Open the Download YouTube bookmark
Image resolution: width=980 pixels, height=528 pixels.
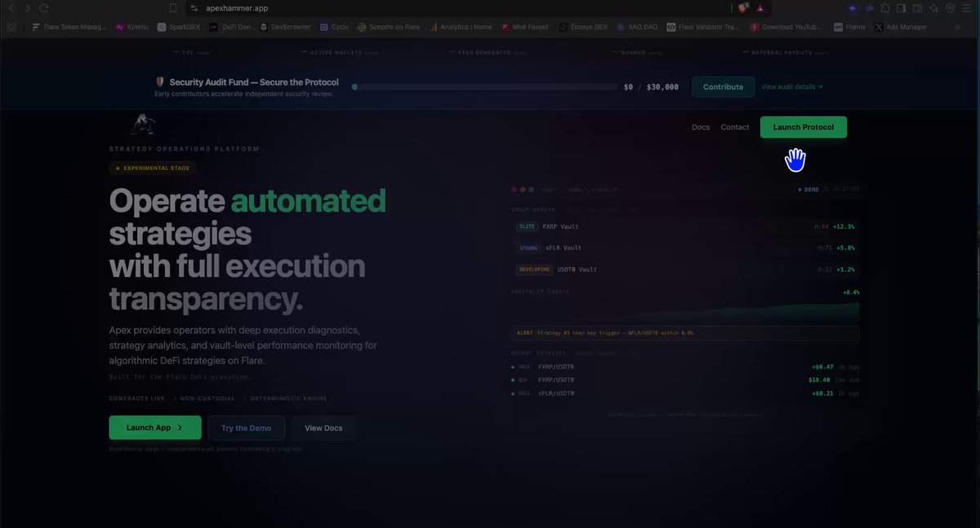click(x=788, y=26)
